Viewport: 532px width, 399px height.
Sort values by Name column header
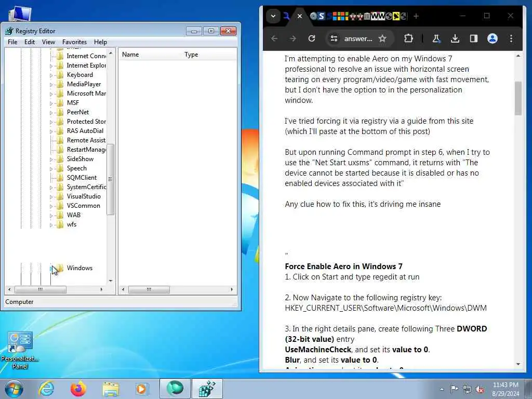click(x=150, y=54)
